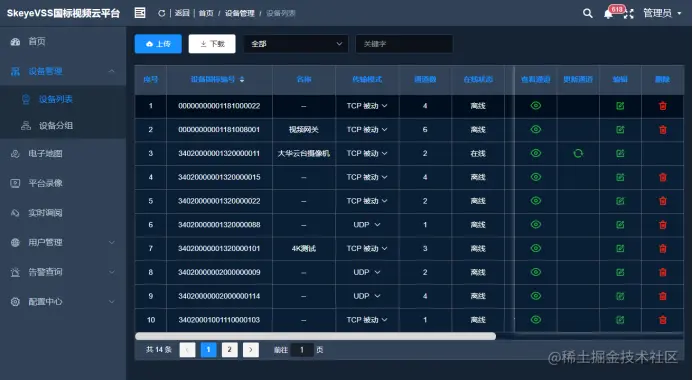693x380 pixels.
Task: Edit the 视频网关 device in row 2
Action: pyautogui.click(x=620, y=129)
